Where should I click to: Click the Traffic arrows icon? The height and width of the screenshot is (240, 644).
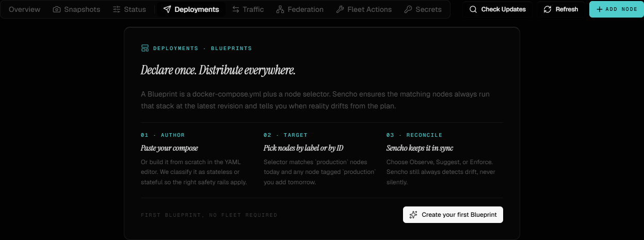point(236,9)
